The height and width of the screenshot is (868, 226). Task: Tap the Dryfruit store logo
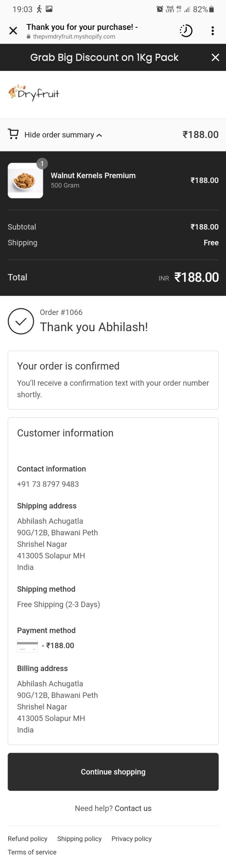[x=34, y=93]
